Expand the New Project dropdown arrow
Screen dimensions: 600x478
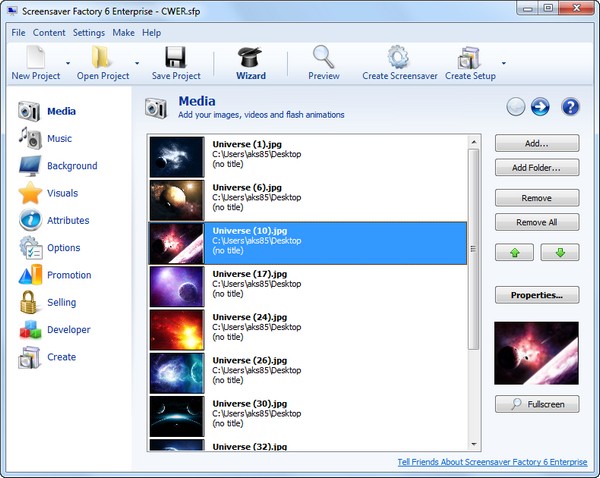pos(69,62)
